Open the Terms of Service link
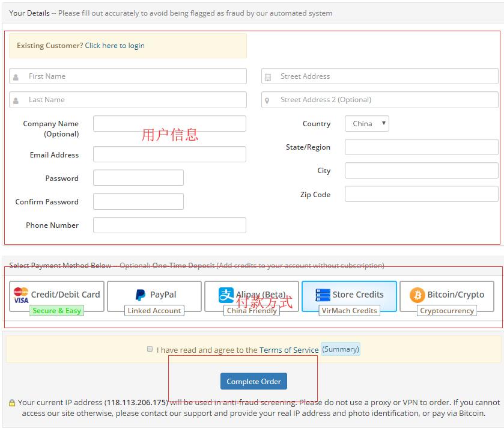Image resolution: width=504 pixels, height=428 pixels. [x=289, y=350]
